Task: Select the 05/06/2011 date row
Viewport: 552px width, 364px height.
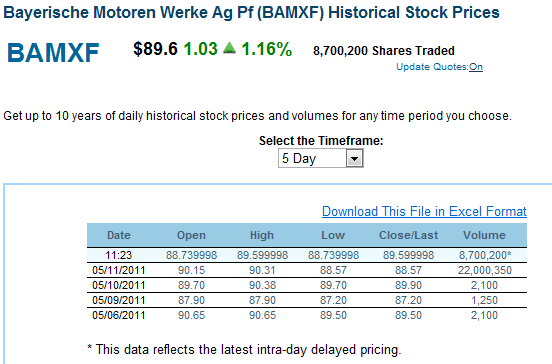Action: tap(307, 315)
